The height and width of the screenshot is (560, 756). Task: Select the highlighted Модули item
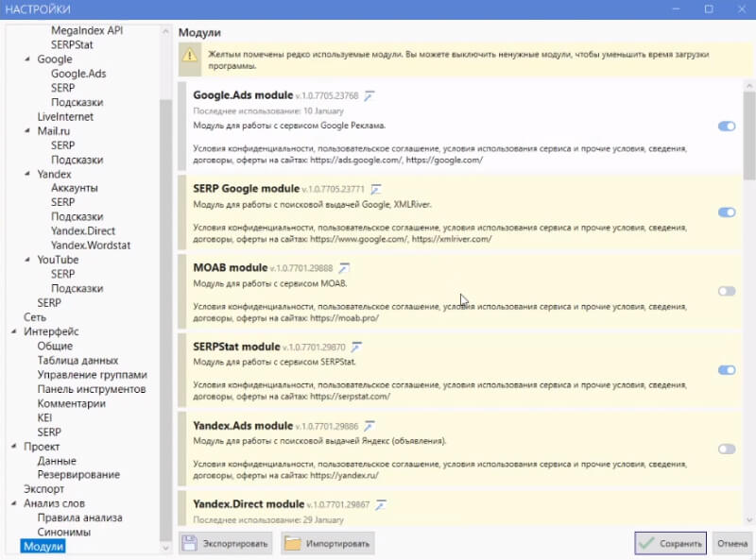(x=43, y=547)
